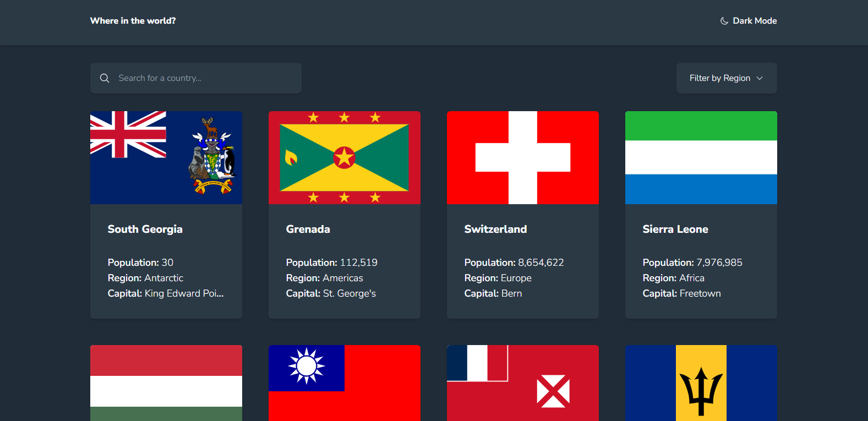Open the South Georgia flag image
Viewport: 868px width, 421px height.
coord(166,158)
